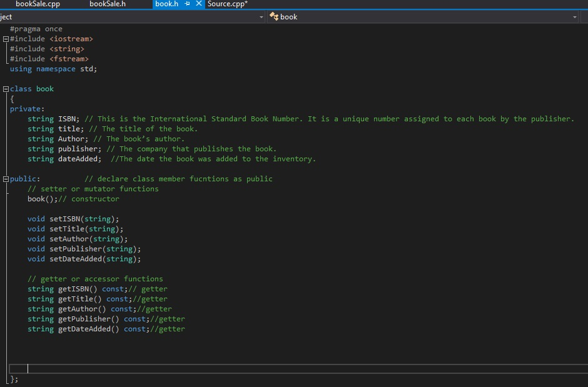Open the book class dropdown arrow
Screen dimensions: 588x387
coord(574,17)
